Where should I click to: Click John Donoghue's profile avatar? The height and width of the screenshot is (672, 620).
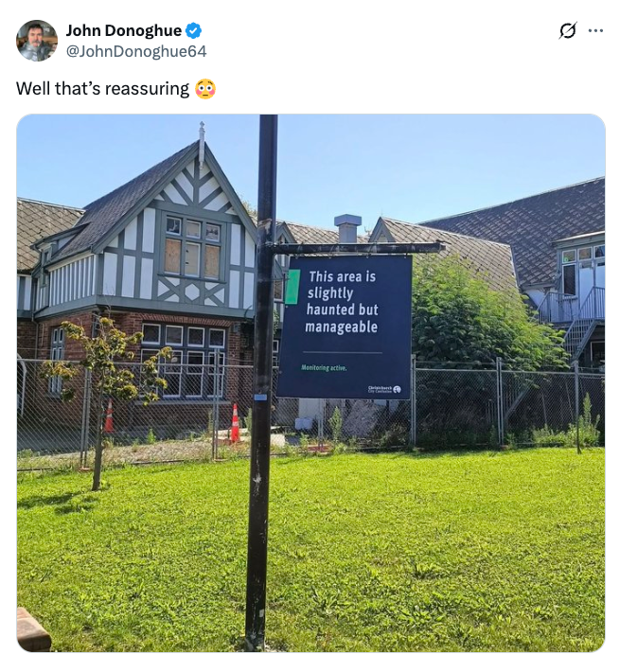(37, 41)
